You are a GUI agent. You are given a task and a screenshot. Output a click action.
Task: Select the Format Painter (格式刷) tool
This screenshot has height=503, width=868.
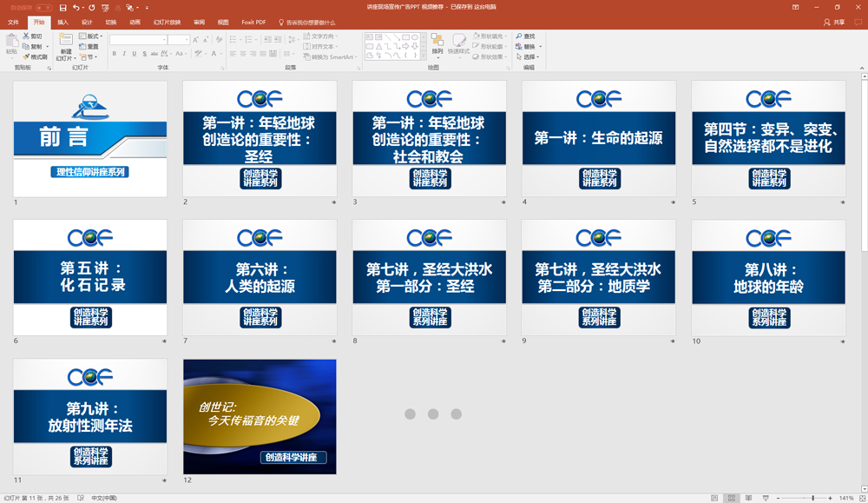(x=35, y=57)
